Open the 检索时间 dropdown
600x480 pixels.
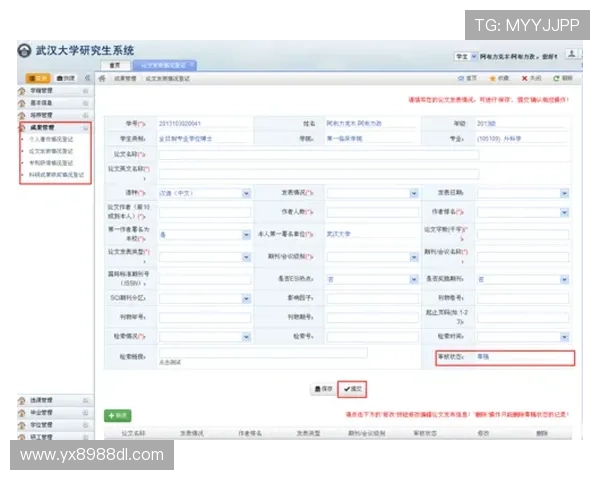pos(564,337)
